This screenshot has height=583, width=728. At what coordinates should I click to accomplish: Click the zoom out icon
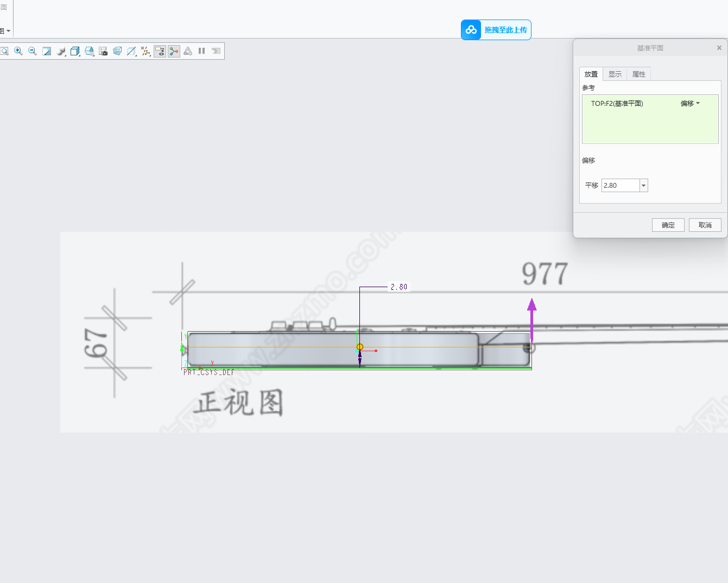coord(33,51)
